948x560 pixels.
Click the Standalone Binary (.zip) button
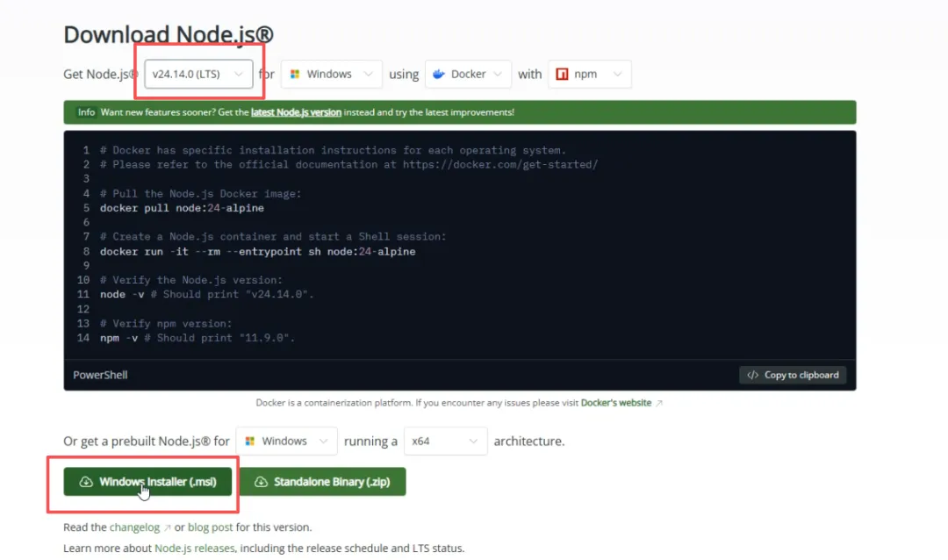click(x=323, y=481)
